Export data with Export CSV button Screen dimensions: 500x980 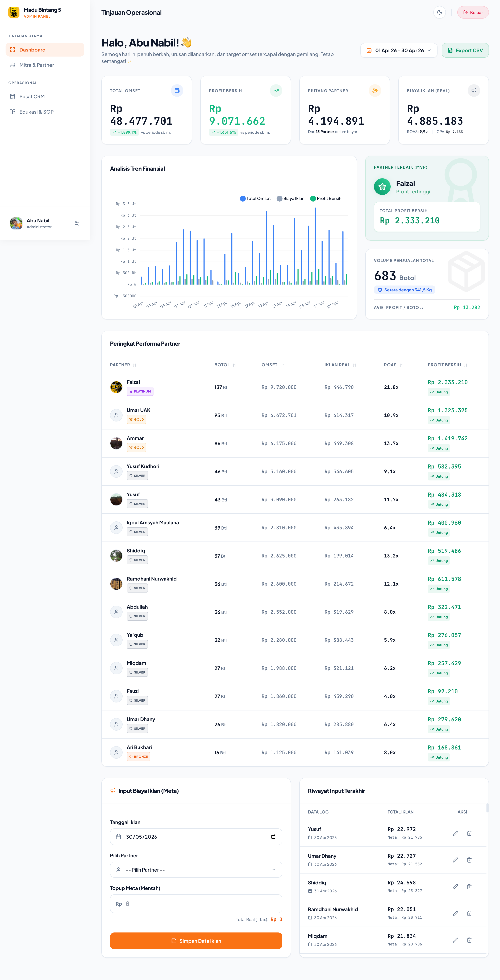point(465,50)
